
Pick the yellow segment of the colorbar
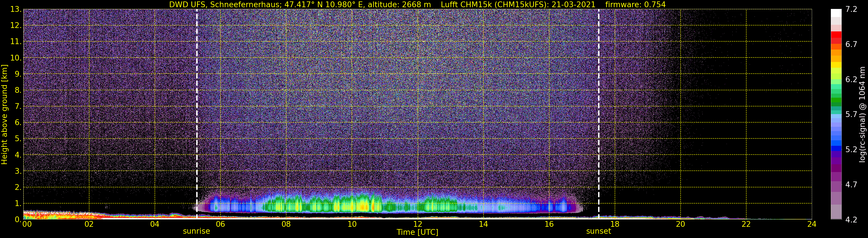point(836,65)
